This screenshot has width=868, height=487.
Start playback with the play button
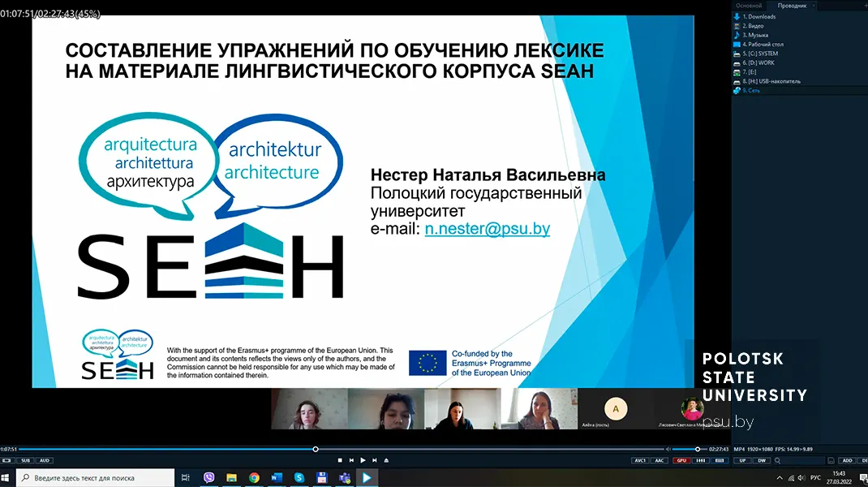coord(363,460)
